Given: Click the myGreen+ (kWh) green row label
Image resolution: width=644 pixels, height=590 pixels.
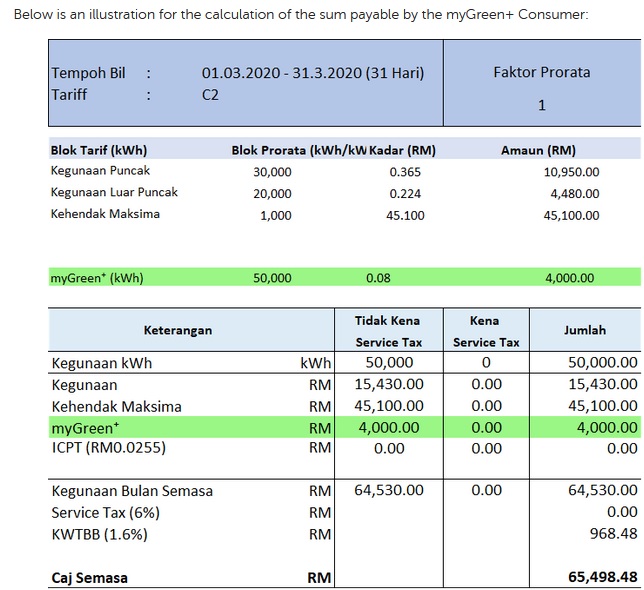Looking at the screenshot, I should click(x=97, y=278).
